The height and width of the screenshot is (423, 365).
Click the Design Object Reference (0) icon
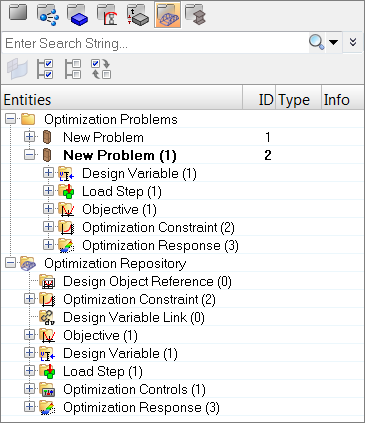(47, 281)
